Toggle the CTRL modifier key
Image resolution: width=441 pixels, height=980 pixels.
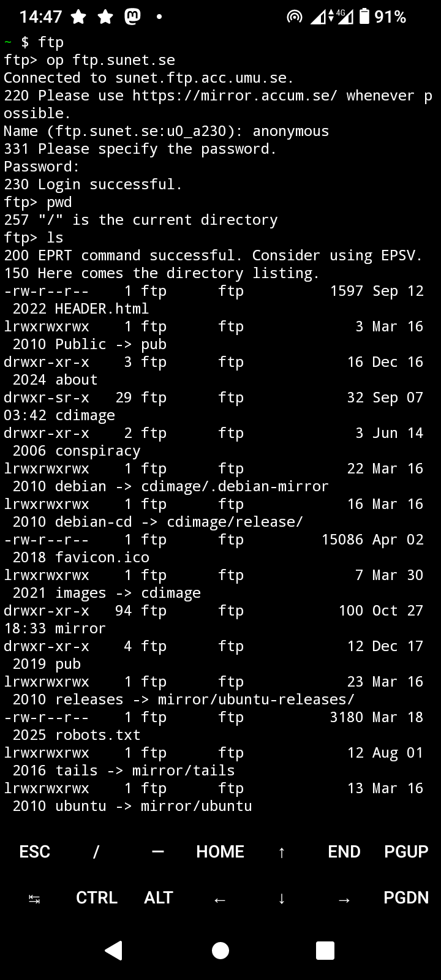[x=97, y=897]
